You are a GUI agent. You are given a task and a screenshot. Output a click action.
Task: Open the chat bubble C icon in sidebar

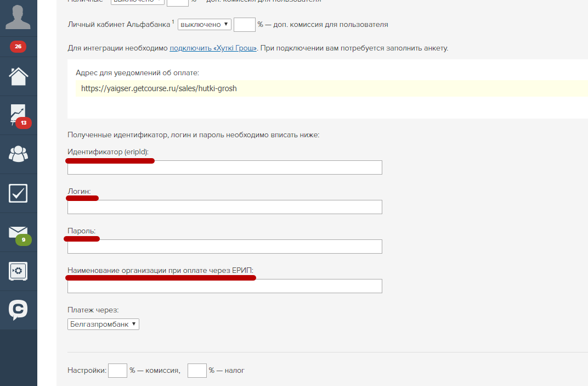point(18,310)
